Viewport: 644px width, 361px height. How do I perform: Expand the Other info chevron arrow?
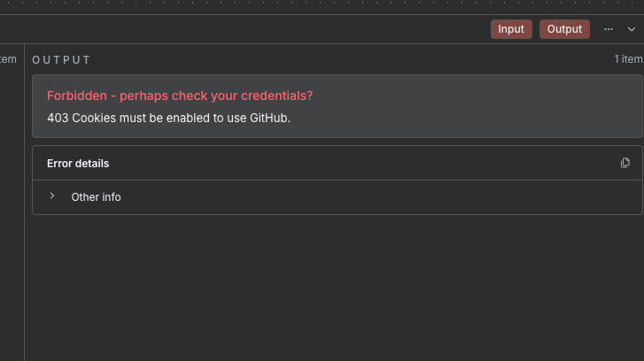[52, 196]
